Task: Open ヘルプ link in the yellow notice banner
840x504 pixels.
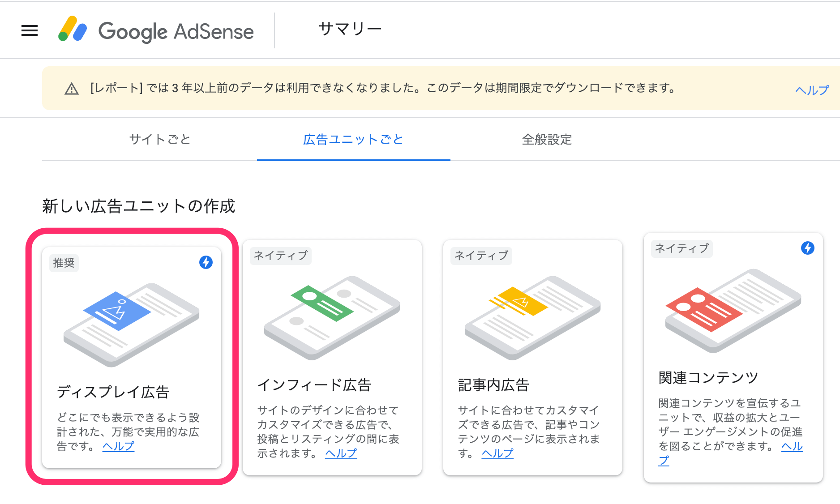Action: click(x=812, y=90)
